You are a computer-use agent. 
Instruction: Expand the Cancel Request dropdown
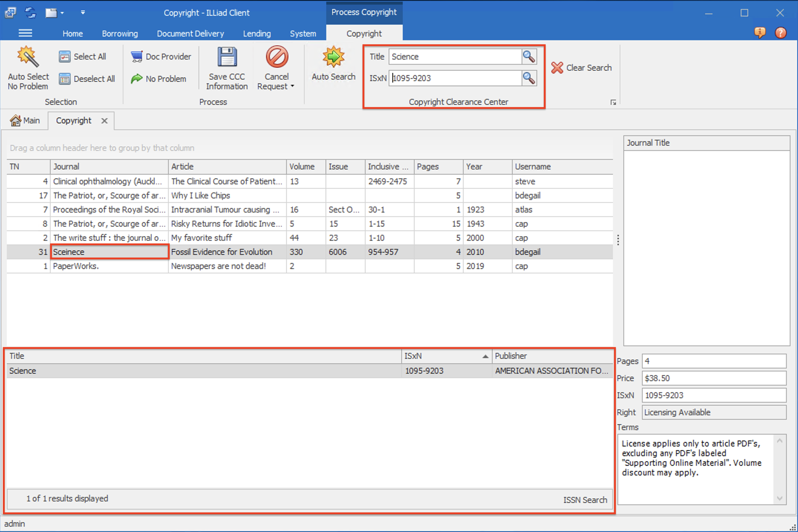[292, 86]
